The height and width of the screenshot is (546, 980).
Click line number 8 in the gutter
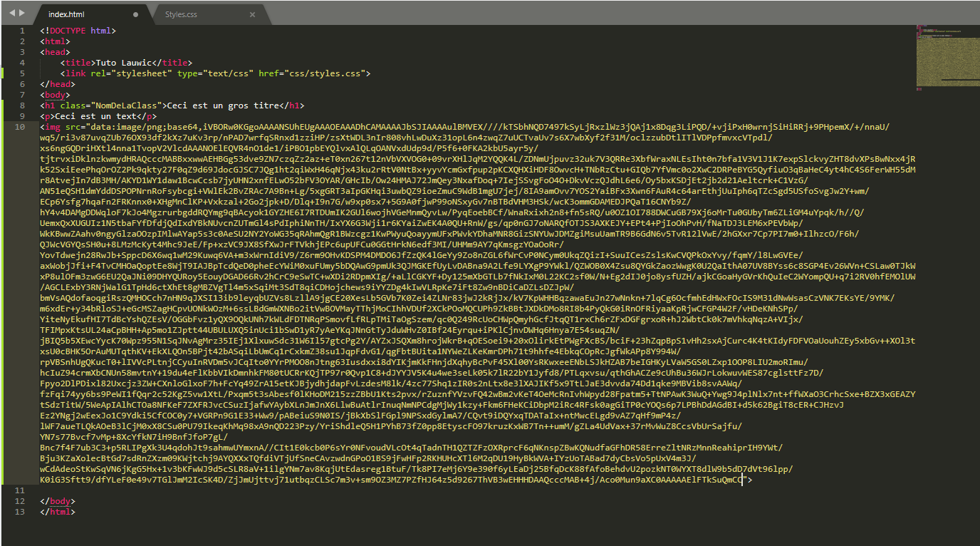[22, 105]
